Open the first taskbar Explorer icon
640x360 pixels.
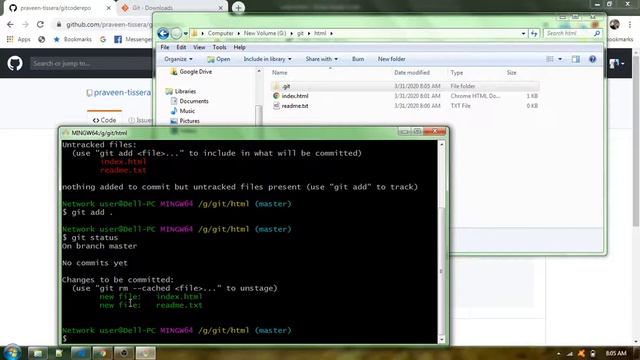pos(37,353)
